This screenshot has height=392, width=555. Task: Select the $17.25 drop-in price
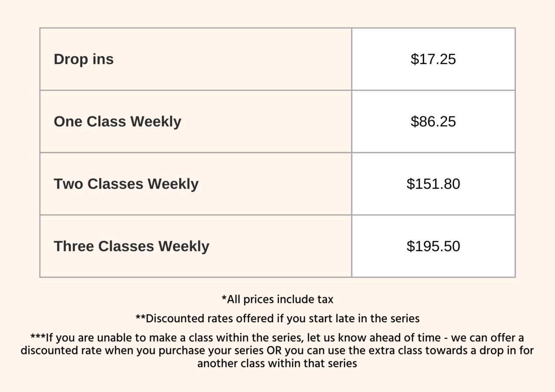point(433,59)
